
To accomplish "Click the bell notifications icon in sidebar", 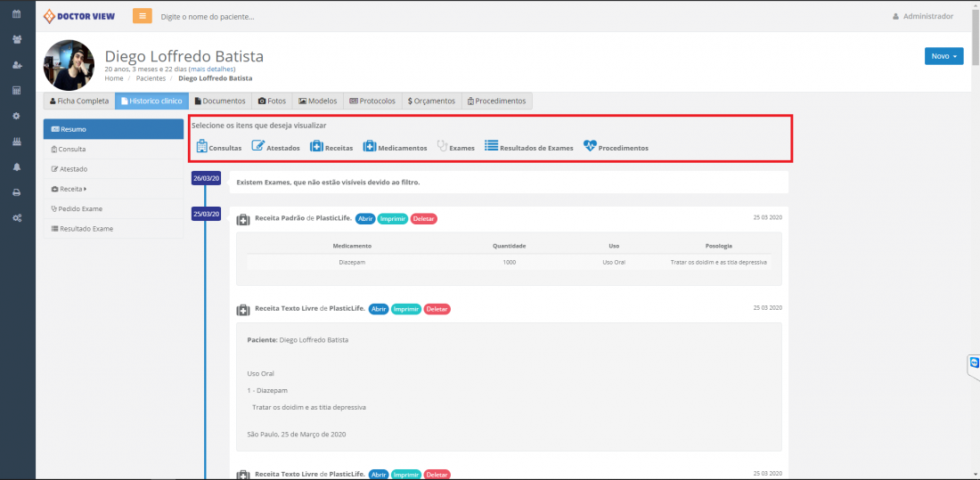I will pos(17,167).
